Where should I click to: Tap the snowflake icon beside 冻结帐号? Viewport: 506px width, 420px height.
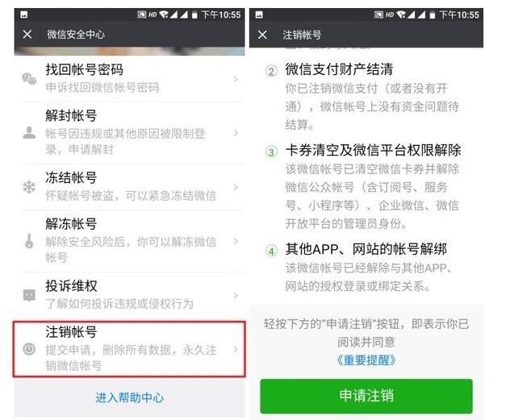[29, 187]
